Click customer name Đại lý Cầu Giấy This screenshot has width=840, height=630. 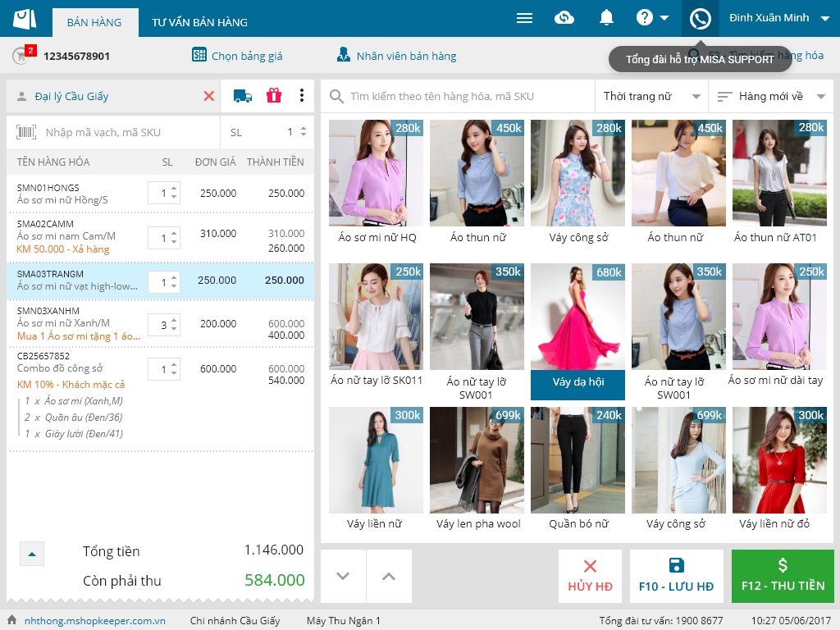[x=72, y=97]
